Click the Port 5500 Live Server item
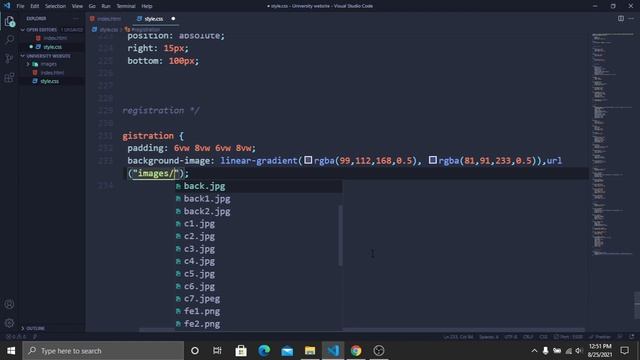640x360 pixels. point(568,337)
